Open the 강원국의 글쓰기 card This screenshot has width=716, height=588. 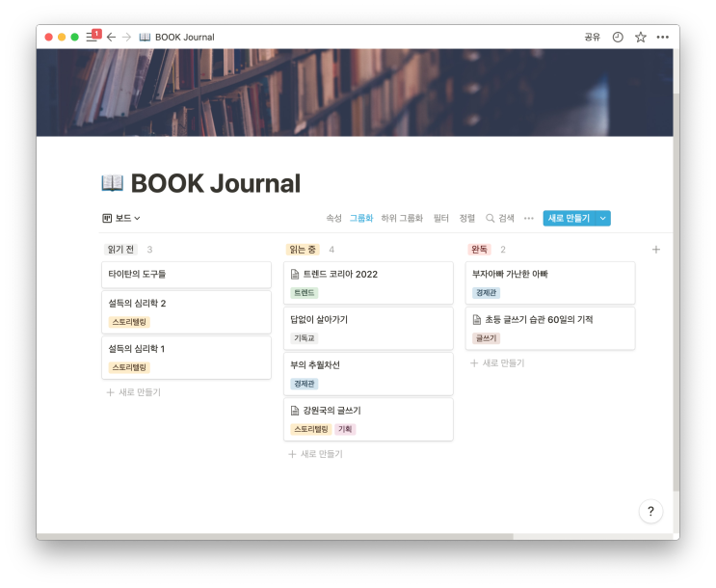click(x=368, y=419)
